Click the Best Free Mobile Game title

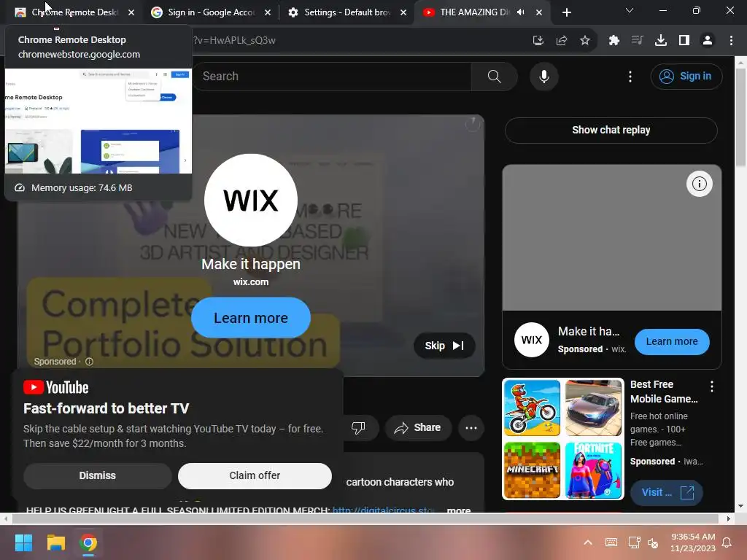click(664, 392)
